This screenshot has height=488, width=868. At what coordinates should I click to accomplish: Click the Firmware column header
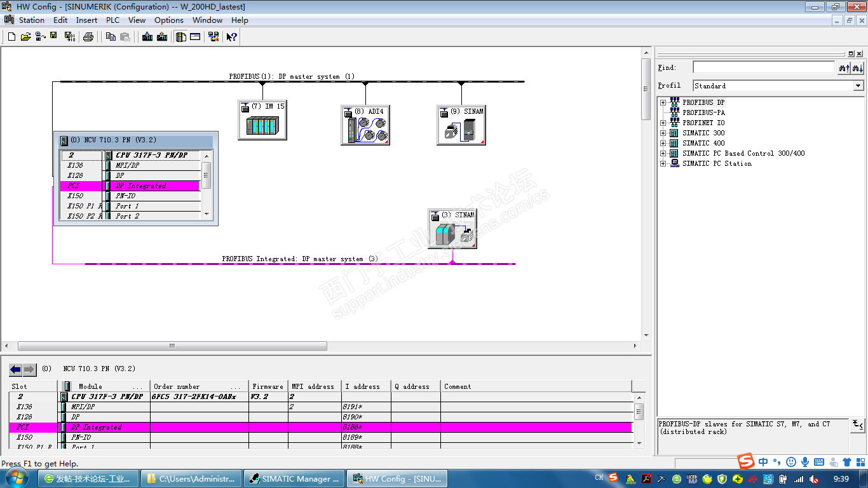[x=268, y=386]
